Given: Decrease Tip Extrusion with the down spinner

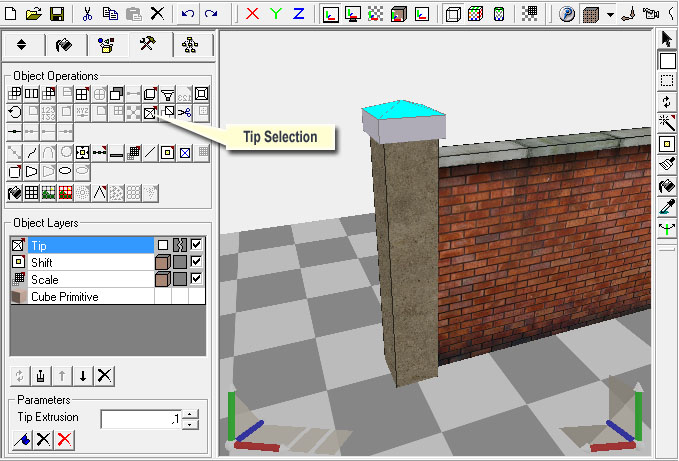Looking at the screenshot, I should click(189, 424).
